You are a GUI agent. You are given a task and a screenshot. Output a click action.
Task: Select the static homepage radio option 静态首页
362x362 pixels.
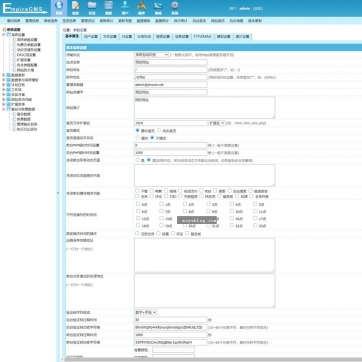(137, 130)
